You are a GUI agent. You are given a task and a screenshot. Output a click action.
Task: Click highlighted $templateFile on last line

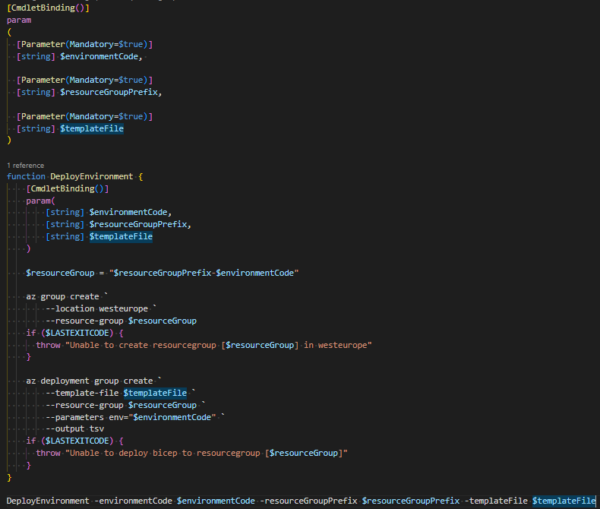564,501
